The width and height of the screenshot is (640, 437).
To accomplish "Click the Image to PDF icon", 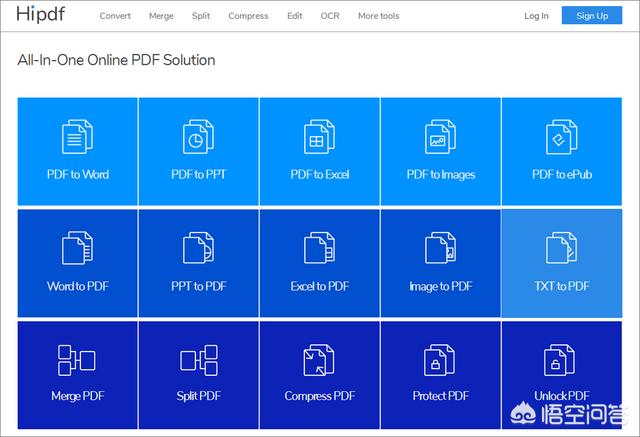I will [440, 248].
